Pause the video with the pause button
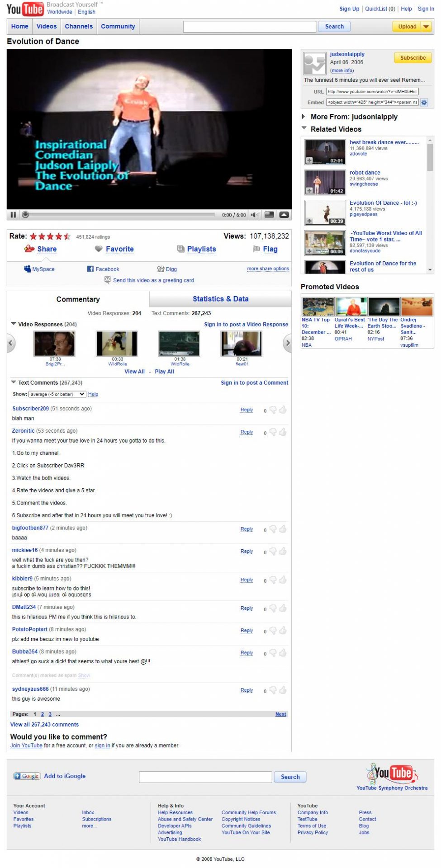 pos(13,215)
